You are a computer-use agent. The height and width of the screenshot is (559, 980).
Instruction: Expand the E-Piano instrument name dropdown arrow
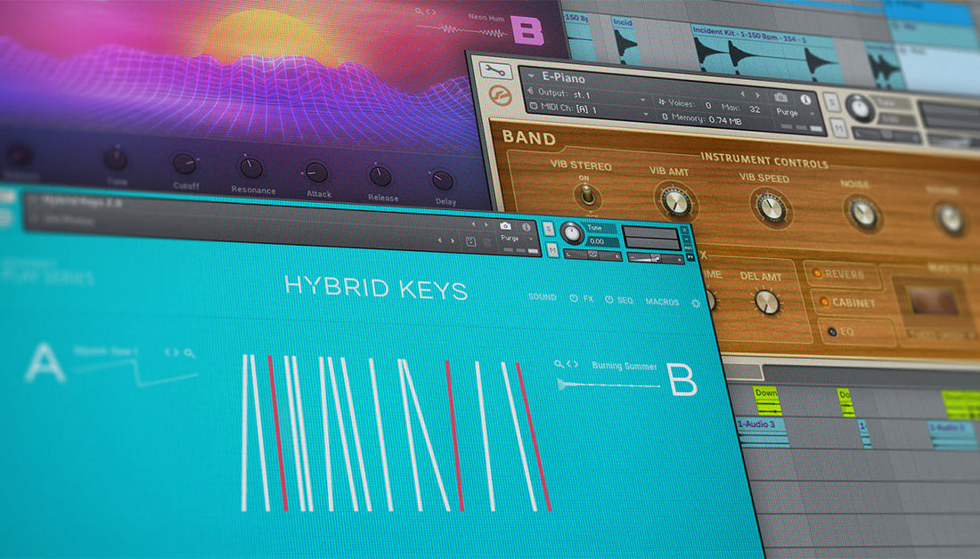point(531,77)
